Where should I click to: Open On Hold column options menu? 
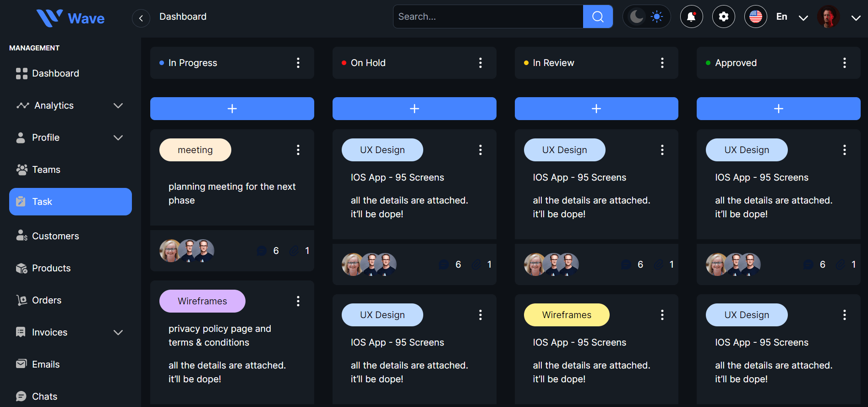pyautogui.click(x=480, y=63)
